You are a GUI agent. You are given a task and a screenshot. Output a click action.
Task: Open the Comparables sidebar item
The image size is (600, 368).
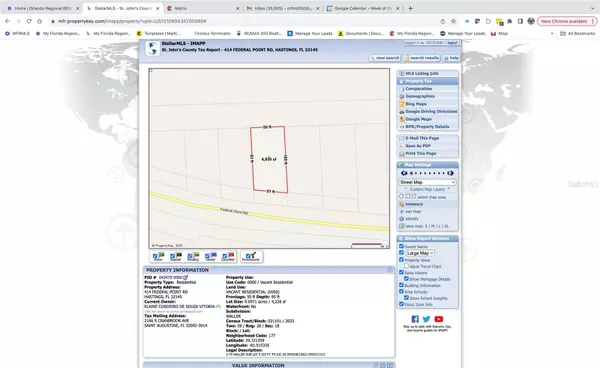[x=419, y=89]
